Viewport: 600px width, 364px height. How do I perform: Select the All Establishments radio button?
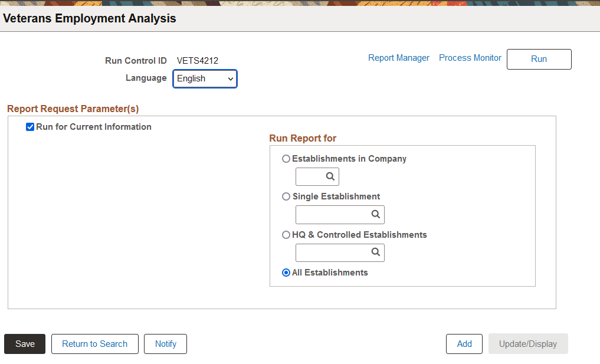pyautogui.click(x=286, y=273)
